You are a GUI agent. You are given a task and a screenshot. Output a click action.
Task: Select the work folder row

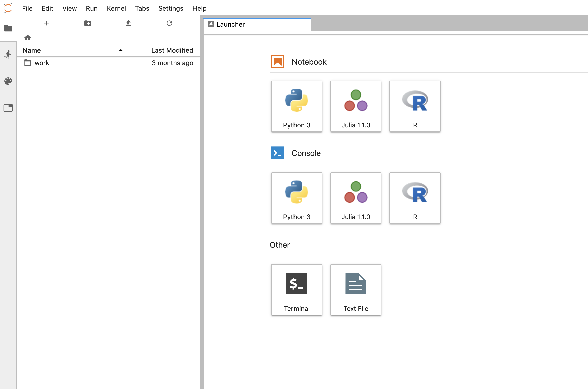pyautogui.click(x=108, y=63)
